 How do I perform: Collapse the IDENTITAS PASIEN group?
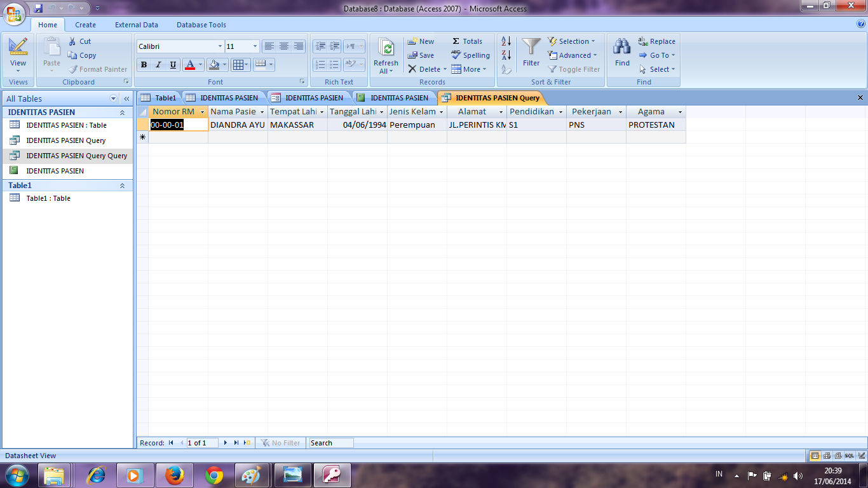(122, 112)
